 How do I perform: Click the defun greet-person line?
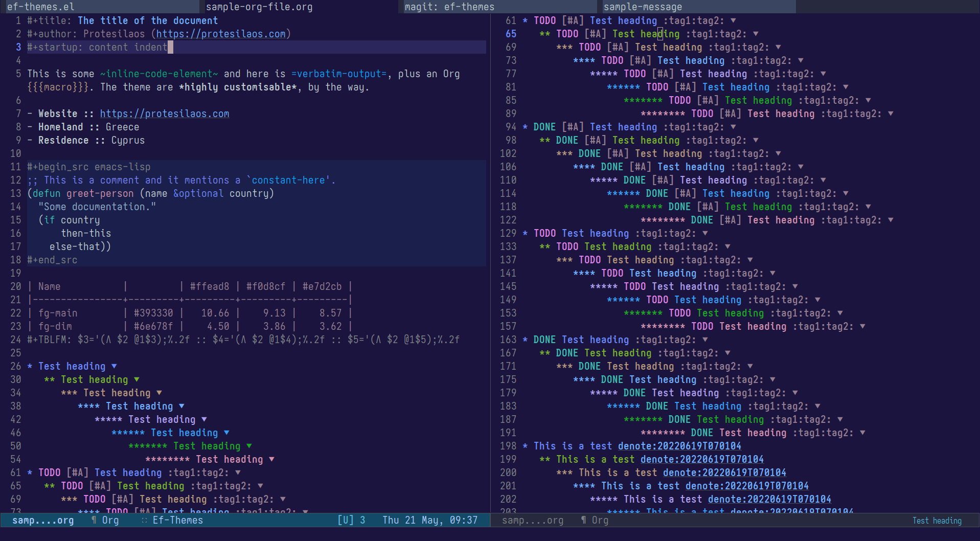click(151, 193)
